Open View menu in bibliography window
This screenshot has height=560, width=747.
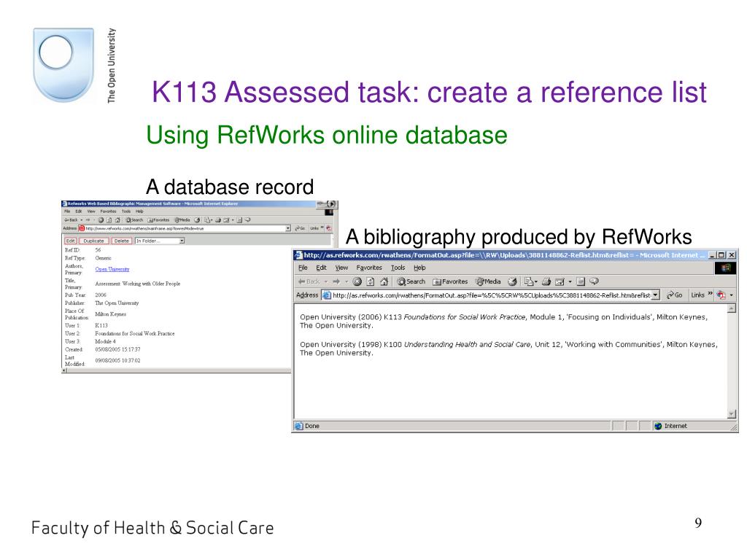click(341, 268)
